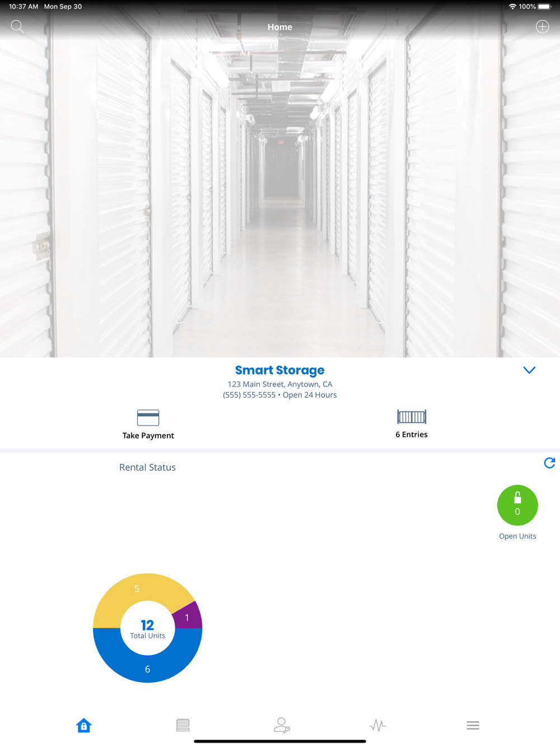The width and height of the screenshot is (560, 747).
Task: Open search with the magnifier icon
Action: tap(17, 26)
